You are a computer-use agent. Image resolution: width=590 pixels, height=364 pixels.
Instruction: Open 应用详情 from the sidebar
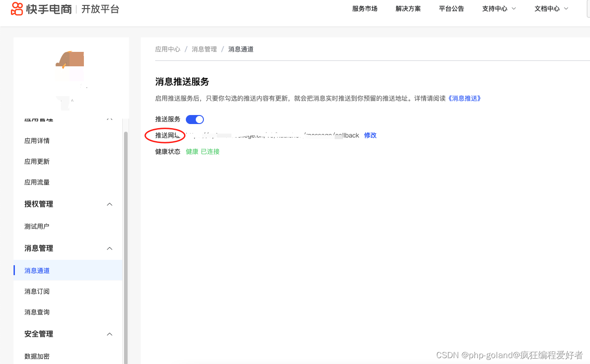point(37,140)
